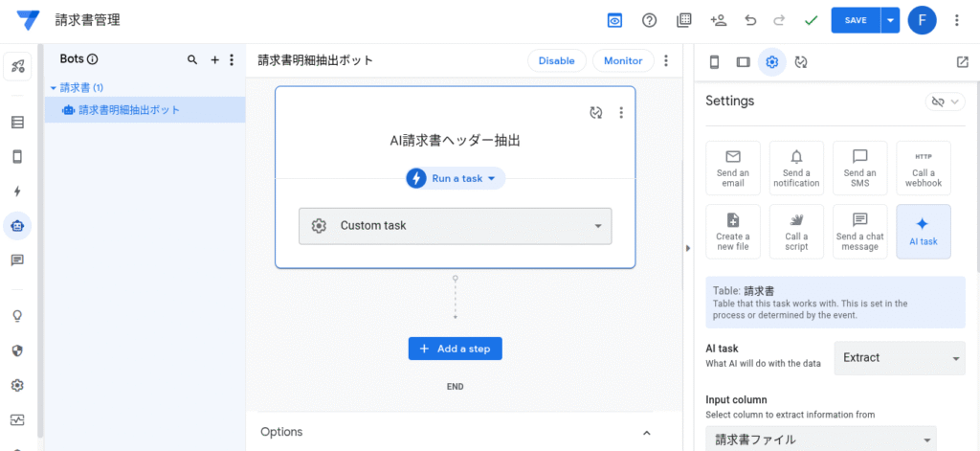Viewport: 980px width, 451px height.
Task: Open the Data section in left sidebar
Action: (17, 123)
